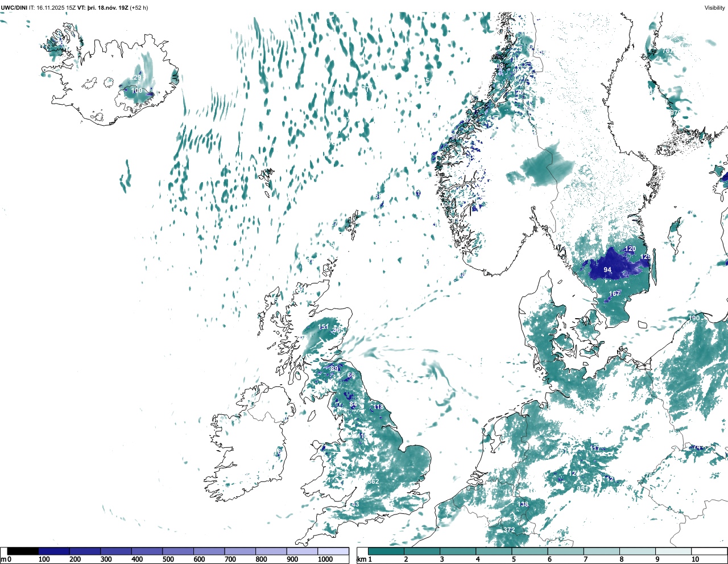Click the '362' value over southern England
Screen dimensions: 728x564
(x=373, y=481)
